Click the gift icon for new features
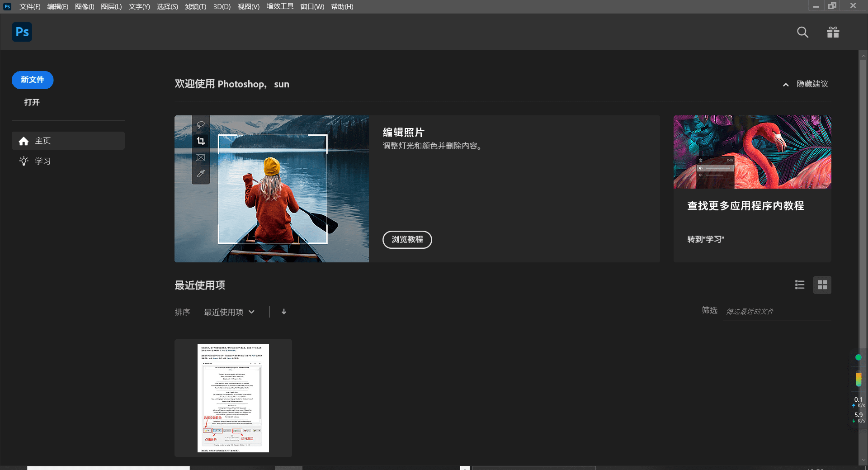 pyautogui.click(x=833, y=32)
